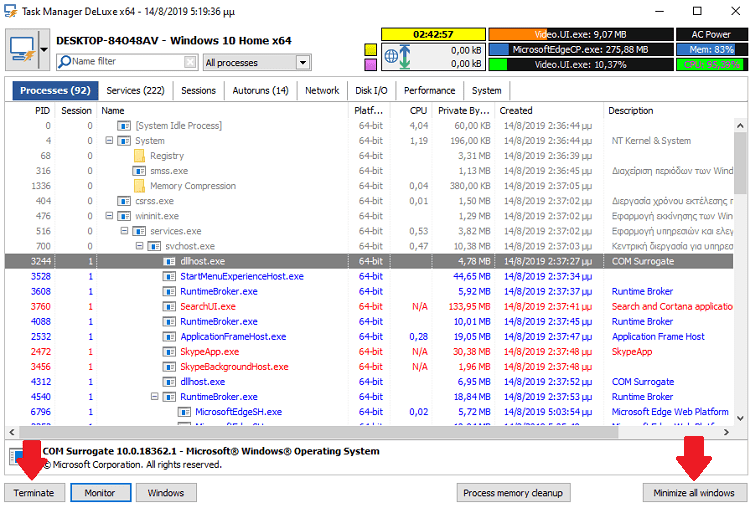Image resolution: width=750 pixels, height=508 pixels.
Task: Collapse RuntimeBroker.exe PID 4540 node
Action: (x=154, y=397)
